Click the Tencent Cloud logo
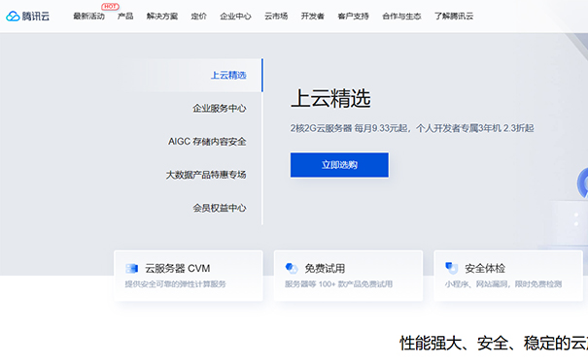This screenshot has height=364, width=588. tap(28, 17)
